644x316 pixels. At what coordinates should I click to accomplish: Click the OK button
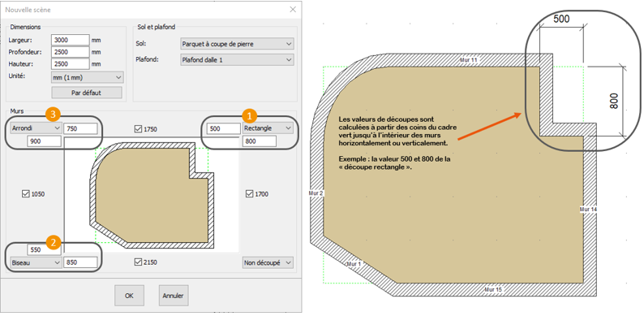click(130, 296)
